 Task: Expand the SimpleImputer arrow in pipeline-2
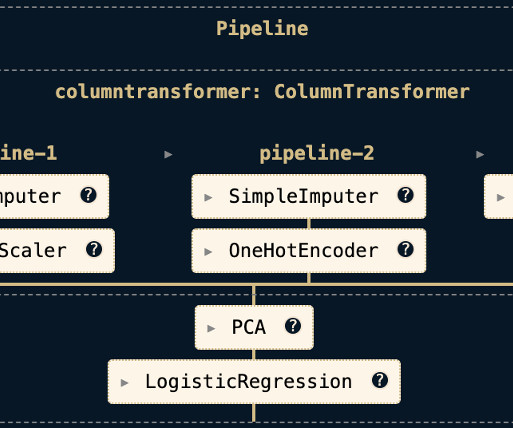208,197
